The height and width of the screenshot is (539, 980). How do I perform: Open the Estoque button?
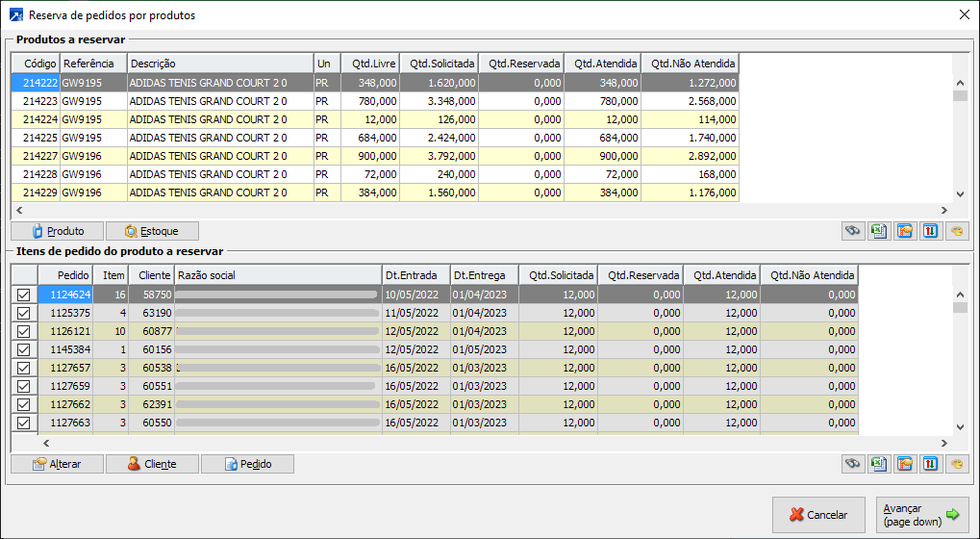pos(152,231)
